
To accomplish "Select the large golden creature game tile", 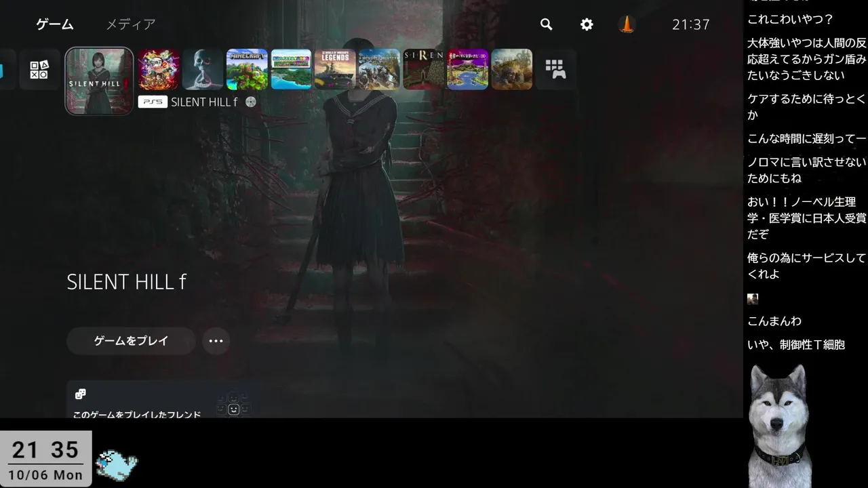I will pos(511,69).
